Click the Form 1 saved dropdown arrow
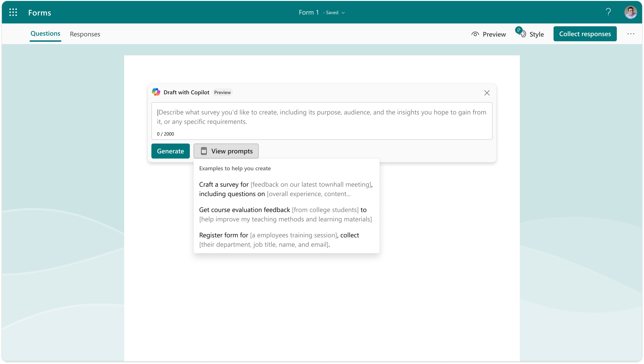The height and width of the screenshot is (364, 644). pyautogui.click(x=343, y=12)
